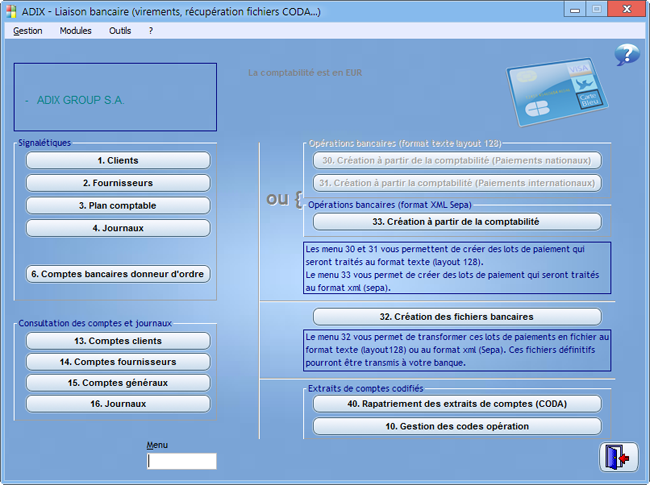This screenshot has width=650, height=485.
Task: Open 3. Plan comptable
Action: tap(118, 206)
